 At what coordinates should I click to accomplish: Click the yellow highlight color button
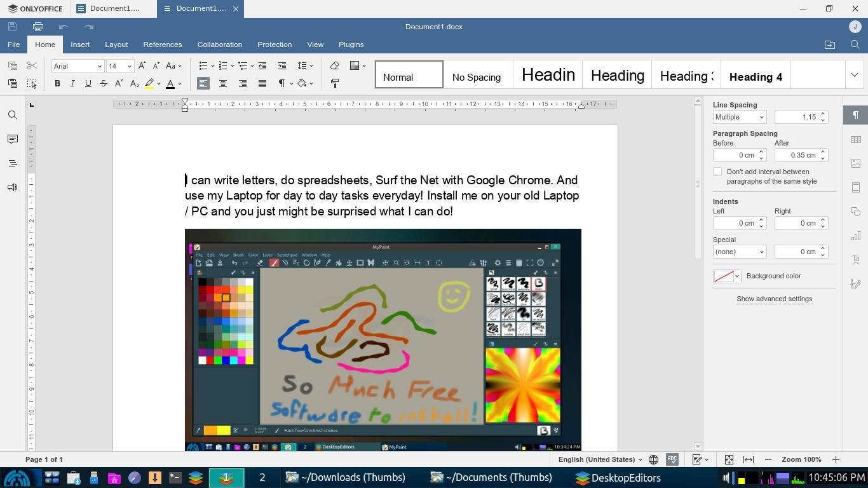(x=150, y=83)
